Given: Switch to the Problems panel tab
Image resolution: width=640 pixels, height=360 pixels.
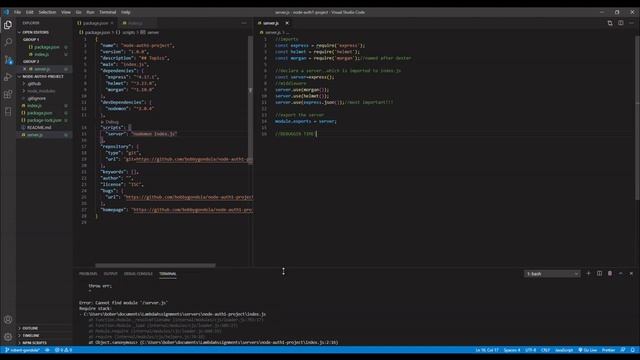Looking at the screenshot, I should (x=88, y=274).
